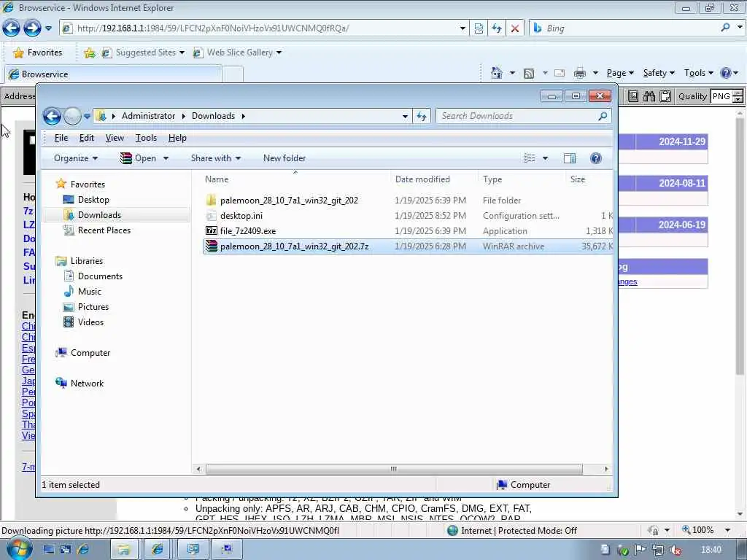
Task: Open the Edit menu in Explorer
Action: [86, 138]
